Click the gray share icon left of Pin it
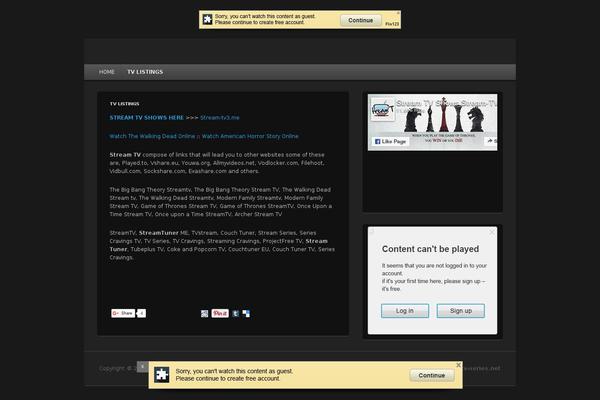 205,313
